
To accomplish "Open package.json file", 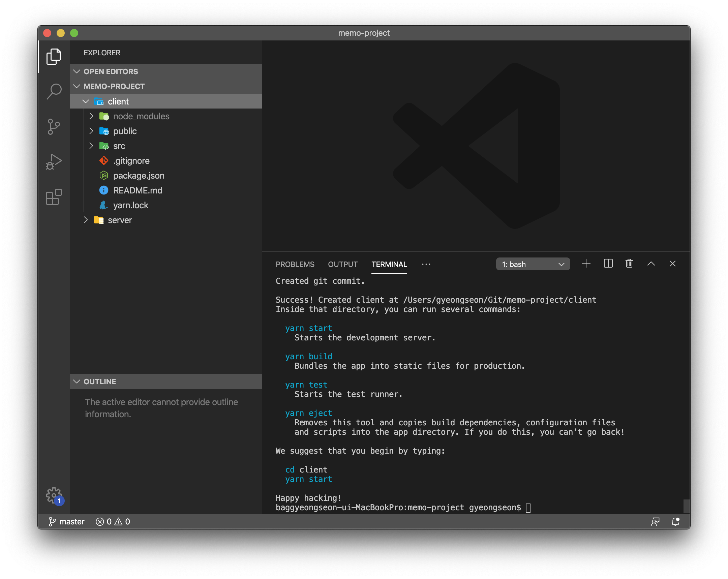I will (139, 176).
